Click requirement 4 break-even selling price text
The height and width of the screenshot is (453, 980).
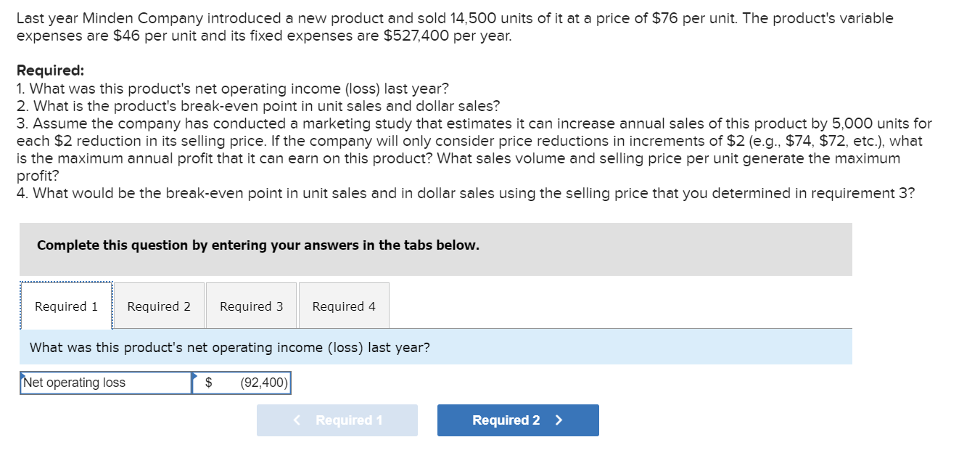pos(464,193)
